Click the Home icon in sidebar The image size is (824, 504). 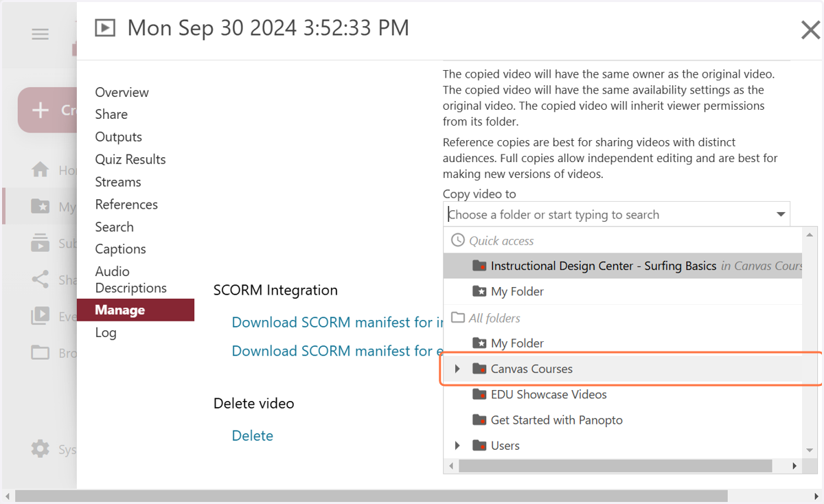tap(41, 170)
